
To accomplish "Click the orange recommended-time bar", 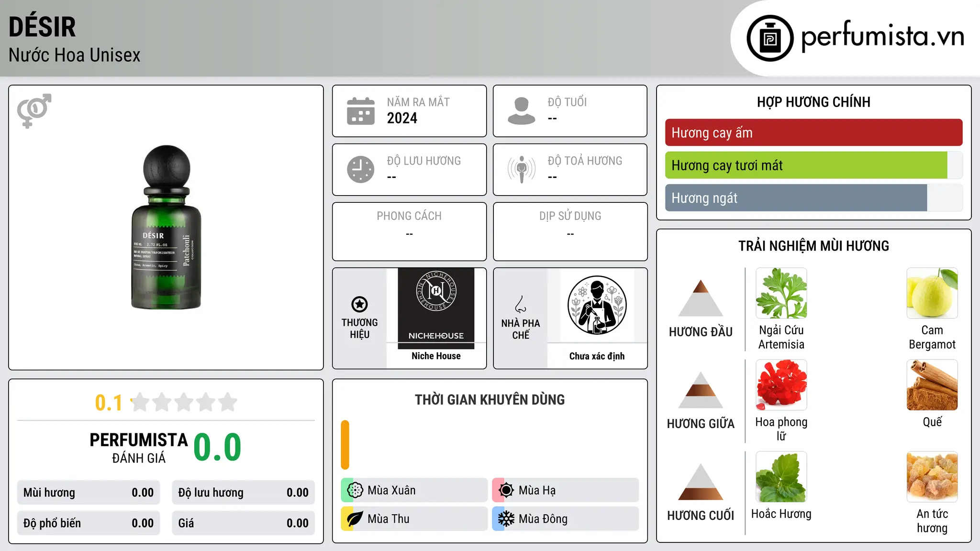I will (345, 445).
